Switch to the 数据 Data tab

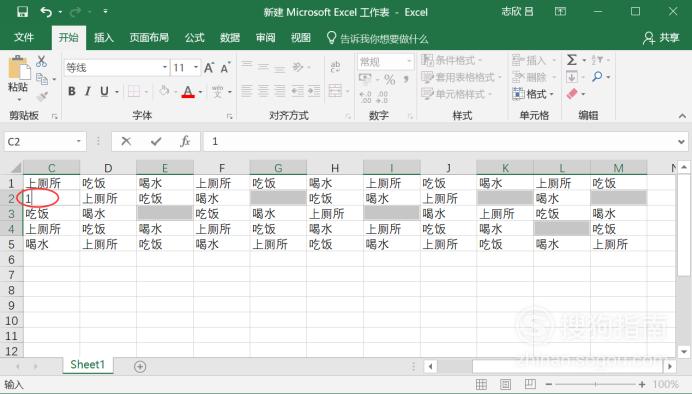230,38
